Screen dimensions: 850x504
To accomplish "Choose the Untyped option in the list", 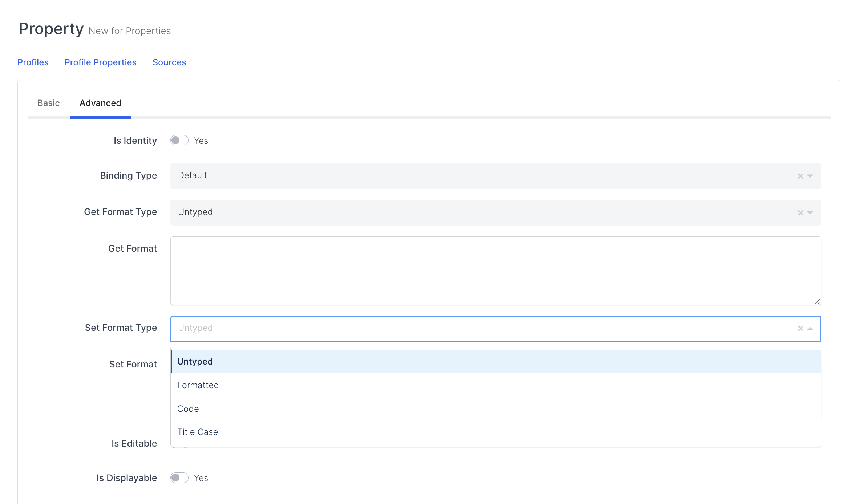I will 195,362.
